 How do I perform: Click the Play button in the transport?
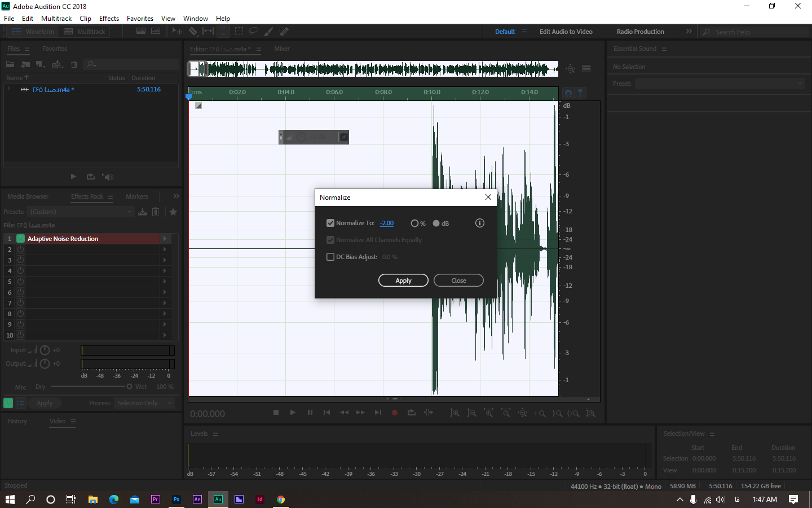coord(293,413)
